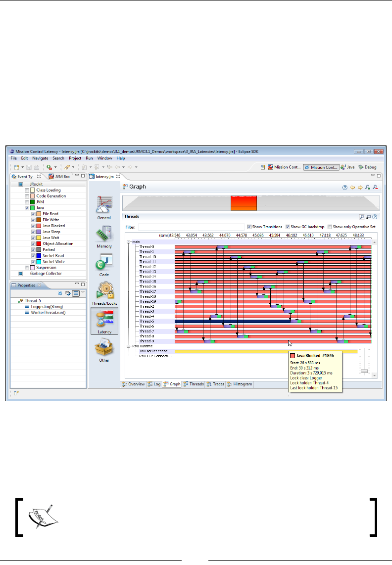Switch to the JVM Browser view tab

(59, 177)
